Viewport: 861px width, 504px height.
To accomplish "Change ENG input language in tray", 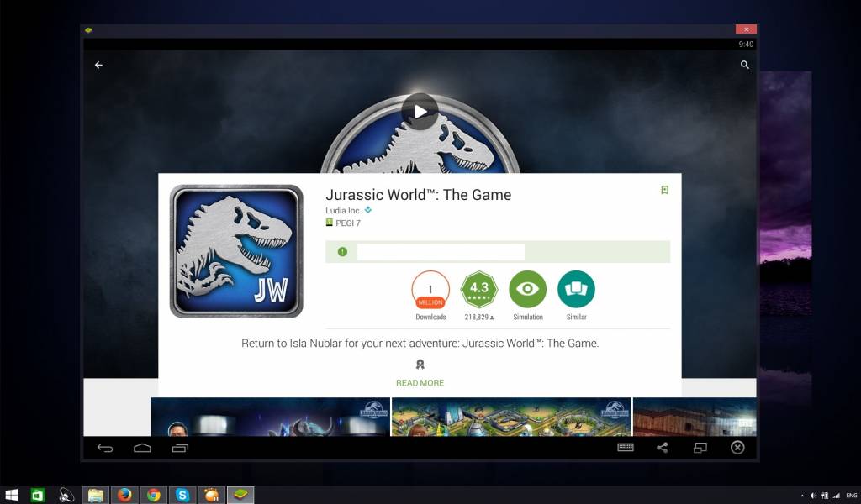I will coord(851,496).
